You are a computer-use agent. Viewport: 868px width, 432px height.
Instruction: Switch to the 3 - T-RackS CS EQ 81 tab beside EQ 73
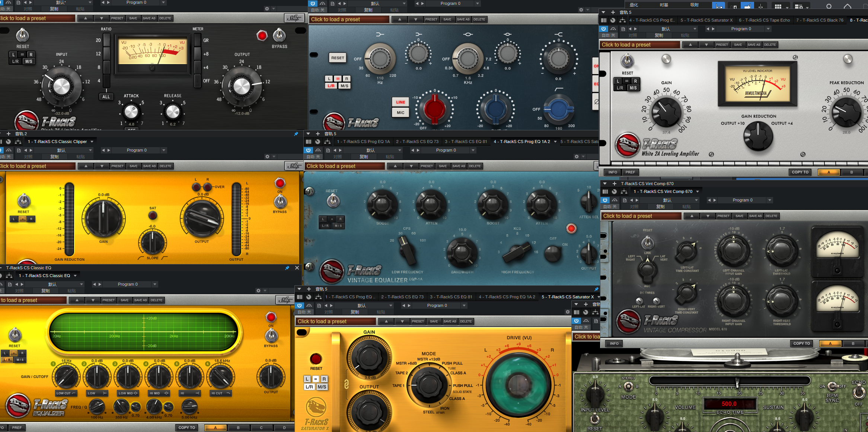coord(466,142)
